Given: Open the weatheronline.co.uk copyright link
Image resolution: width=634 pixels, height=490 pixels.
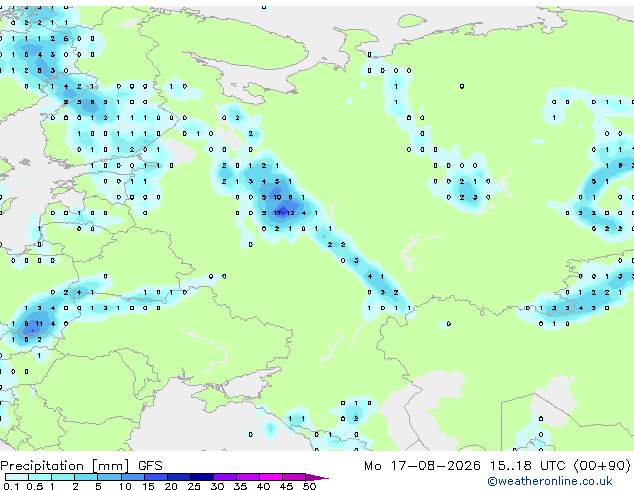Looking at the screenshot, I should [x=550, y=481].
